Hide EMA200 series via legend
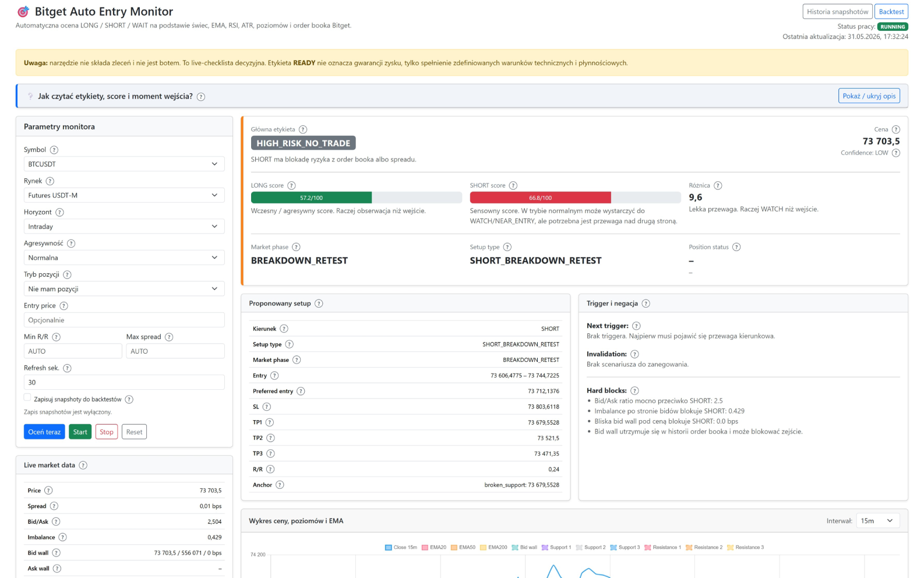 (493, 547)
